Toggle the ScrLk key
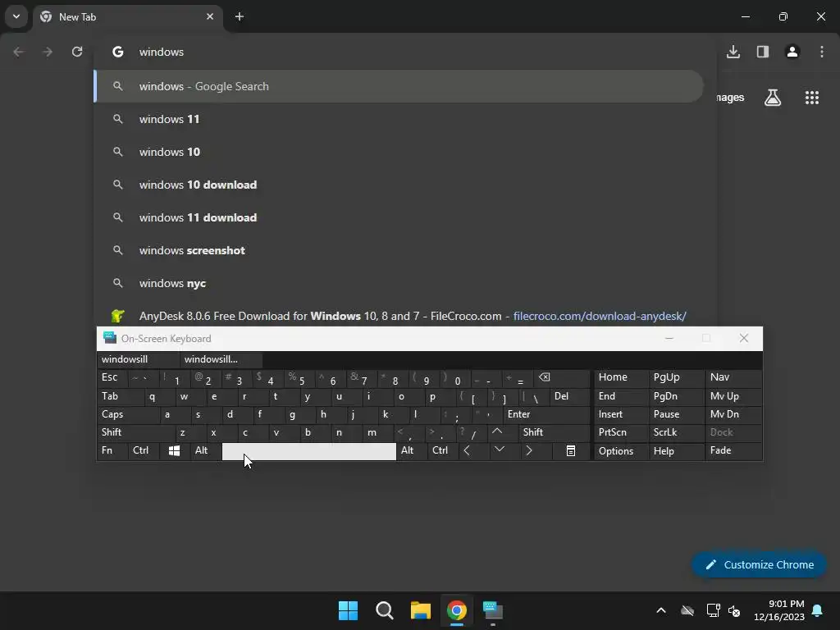This screenshot has width=840, height=630. (676, 432)
